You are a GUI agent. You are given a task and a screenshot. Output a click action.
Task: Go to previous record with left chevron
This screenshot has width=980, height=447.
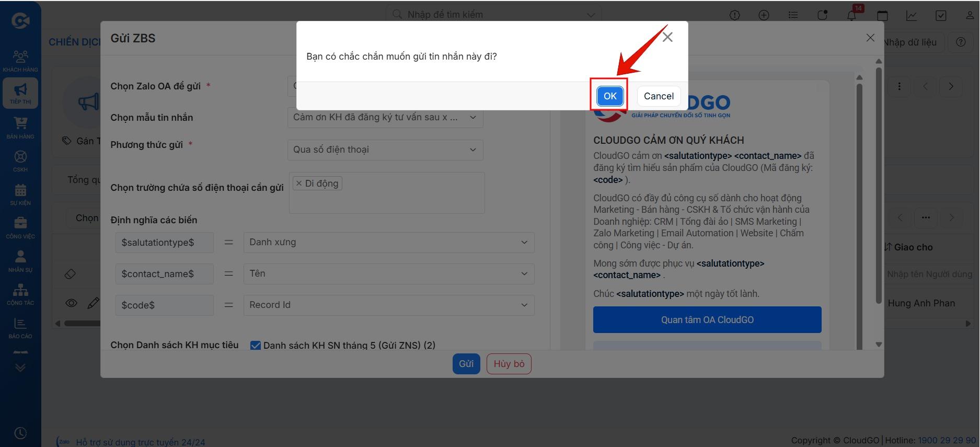(925, 86)
